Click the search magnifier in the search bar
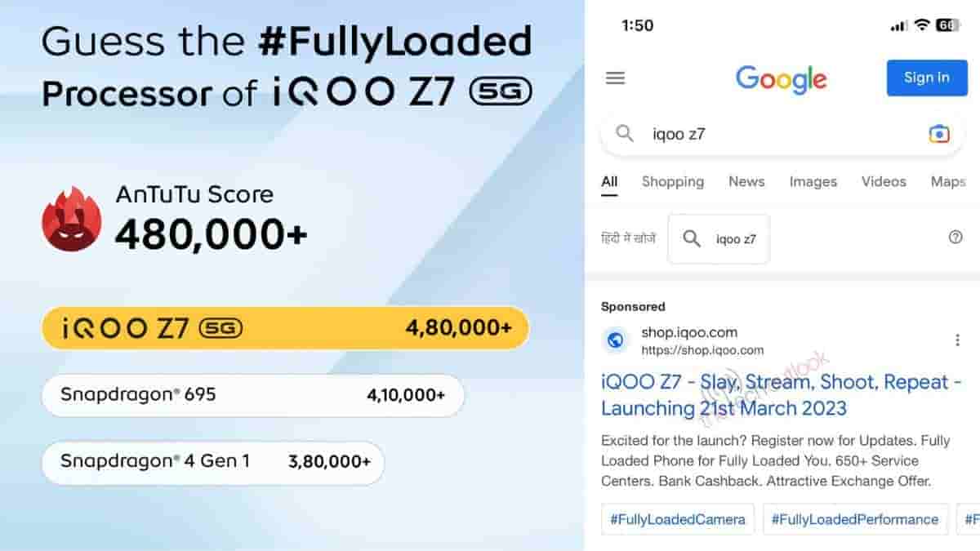The height and width of the screenshot is (551, 980). [x=625, y=134]
